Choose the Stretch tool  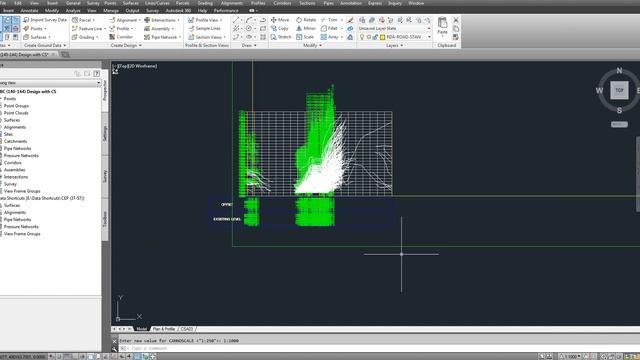click(x=281, y=37)
